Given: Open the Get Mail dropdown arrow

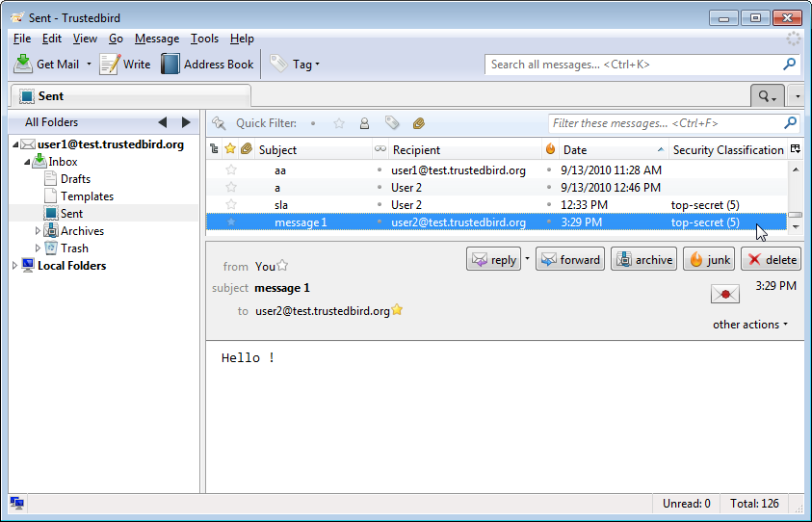Looking at the screenshot, I should point(89,65).
